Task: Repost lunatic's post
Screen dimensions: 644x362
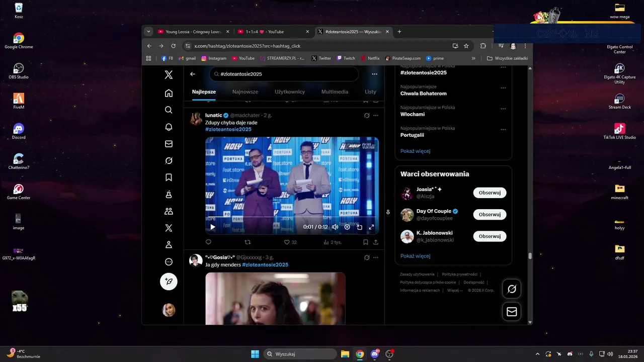Action: (248, 242)
